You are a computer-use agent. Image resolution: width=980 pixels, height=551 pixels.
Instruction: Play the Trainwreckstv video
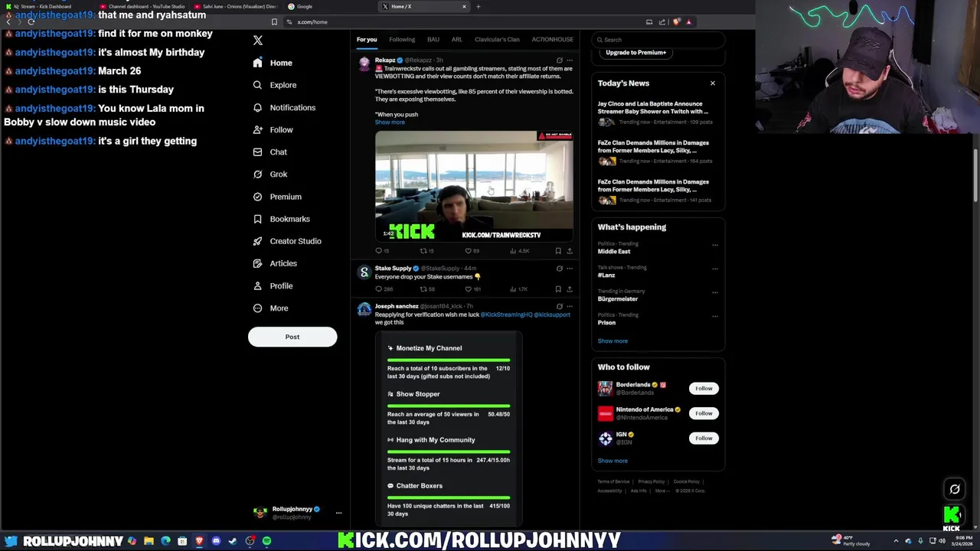tap(474, 187)
